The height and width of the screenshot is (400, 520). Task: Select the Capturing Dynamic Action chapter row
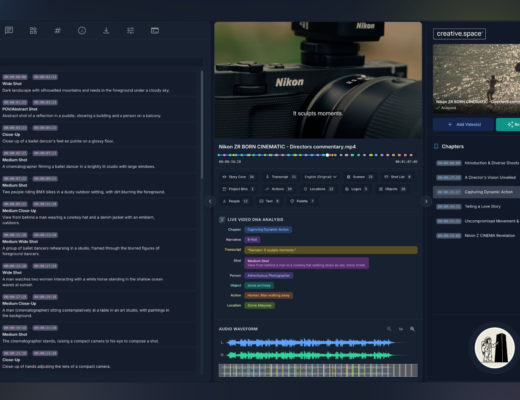(476, 192)
